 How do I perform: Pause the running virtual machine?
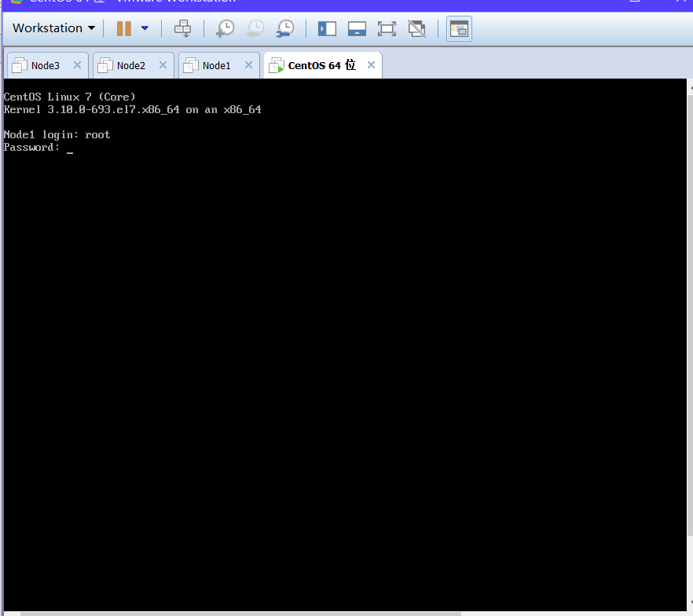coord(124,28)
